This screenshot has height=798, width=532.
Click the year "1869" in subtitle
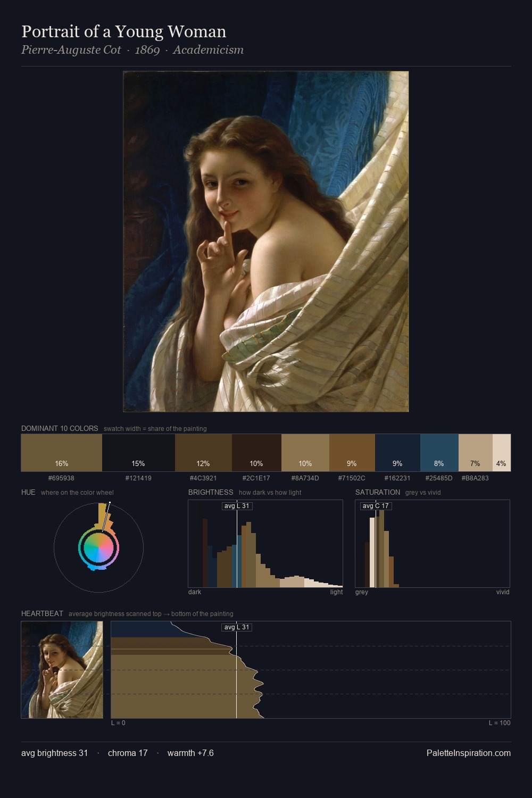point(147,50)
